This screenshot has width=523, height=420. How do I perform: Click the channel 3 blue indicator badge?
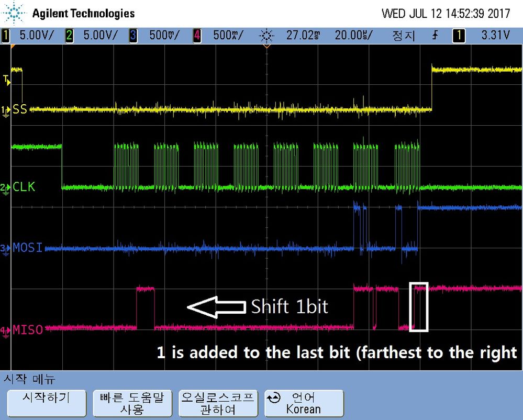(x=133, y=36)
